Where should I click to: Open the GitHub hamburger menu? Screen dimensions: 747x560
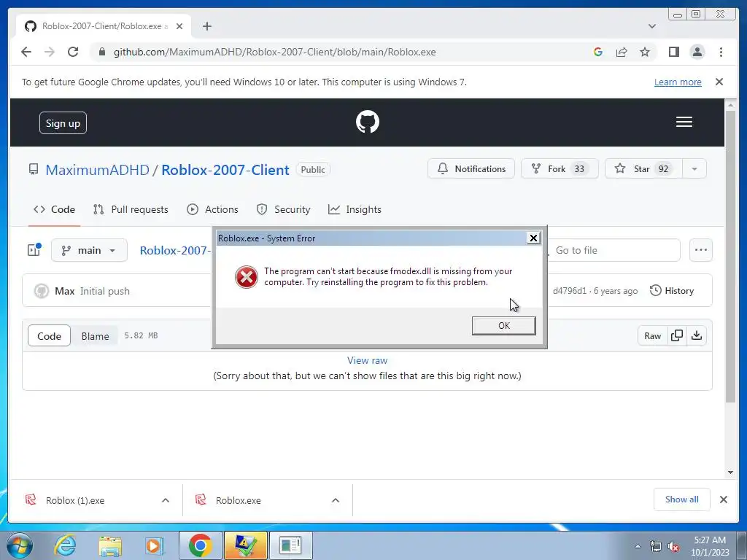pyautogui.click(x=684, y=122)
